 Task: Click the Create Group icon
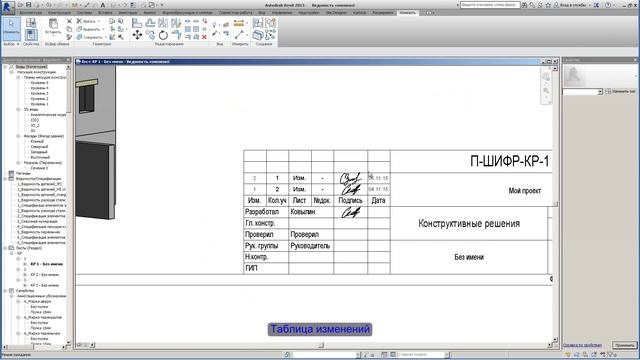pyautogui.click(x=271, y=23)
